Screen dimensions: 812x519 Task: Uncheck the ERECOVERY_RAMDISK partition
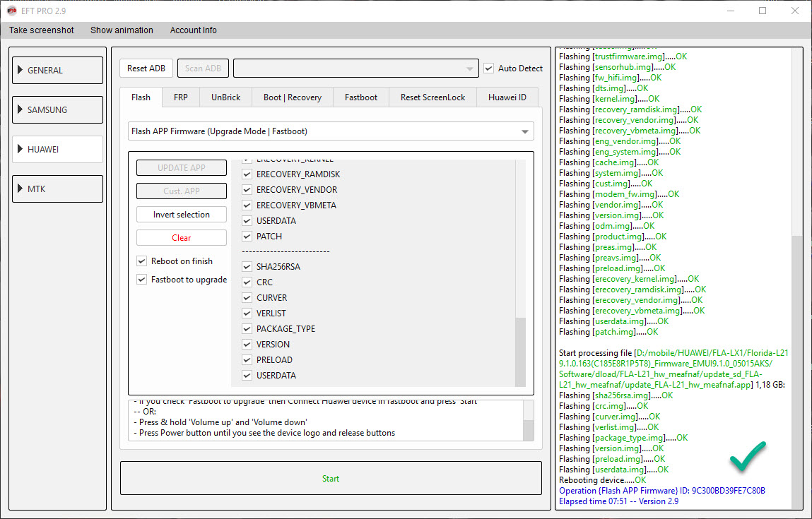247,174
